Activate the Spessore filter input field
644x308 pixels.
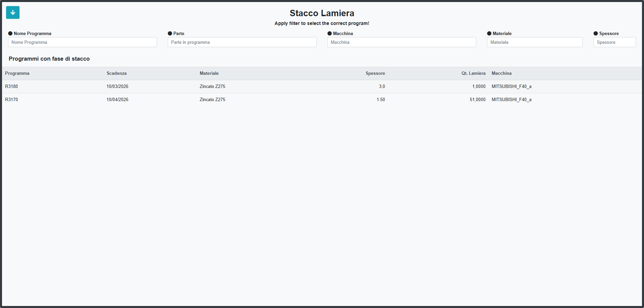pos(615,42)
